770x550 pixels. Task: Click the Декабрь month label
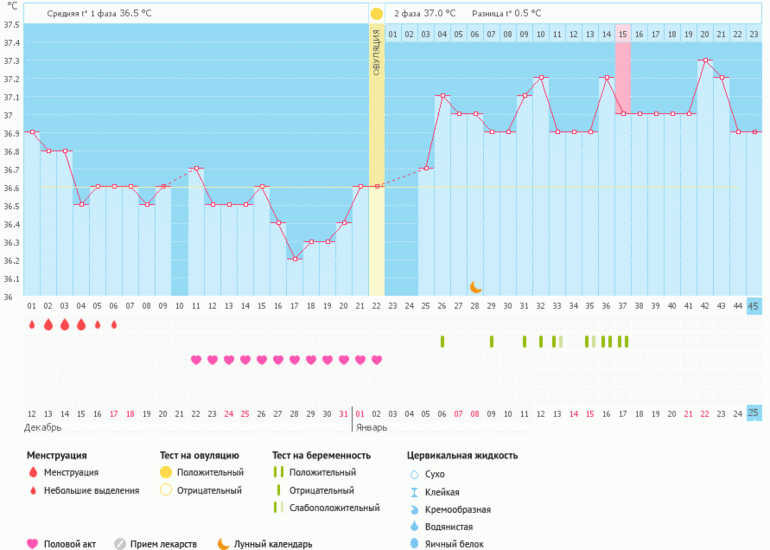(43, 427)
